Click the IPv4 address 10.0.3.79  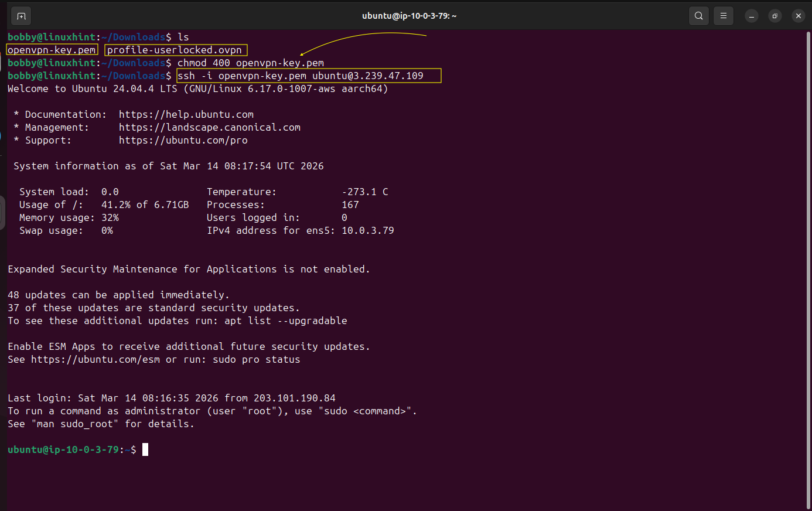[367, 230]
